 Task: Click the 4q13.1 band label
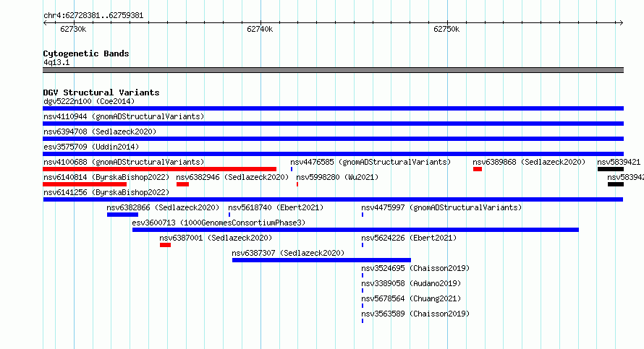(x=56, y=62)
